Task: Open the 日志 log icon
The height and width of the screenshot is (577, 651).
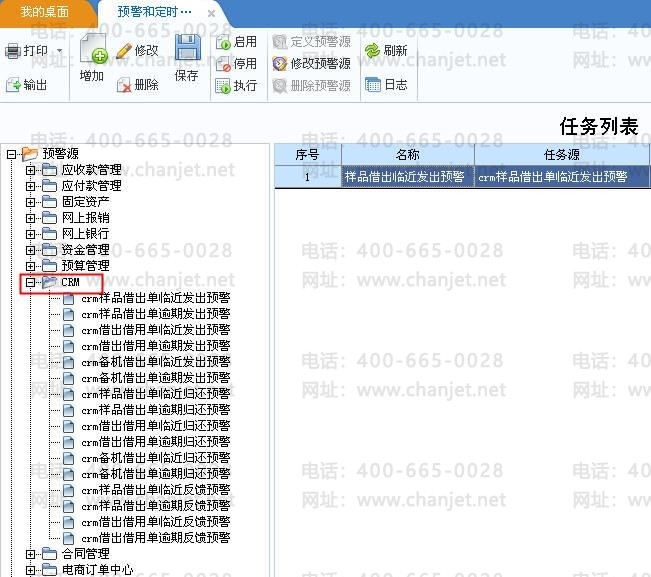Action: click(x=372, y=85)
